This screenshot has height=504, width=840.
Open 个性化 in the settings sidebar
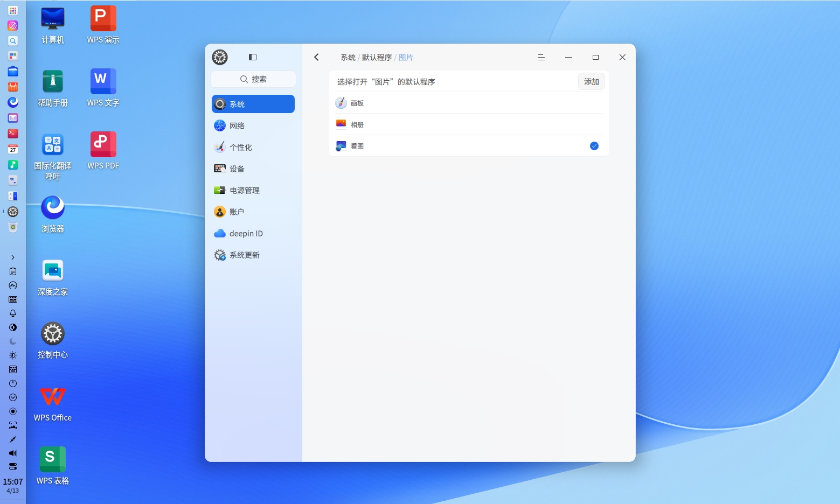(253, 147)
